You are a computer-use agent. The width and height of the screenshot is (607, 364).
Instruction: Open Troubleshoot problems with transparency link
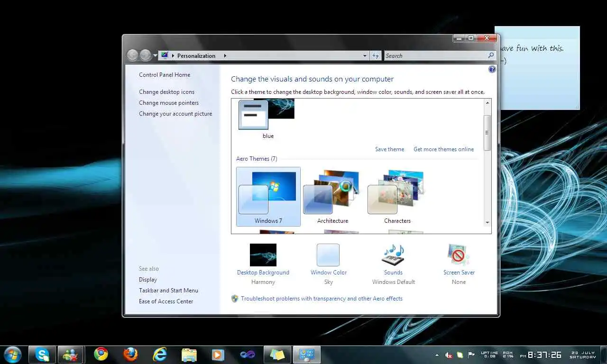pyautogui.click(x=322, y=299)
